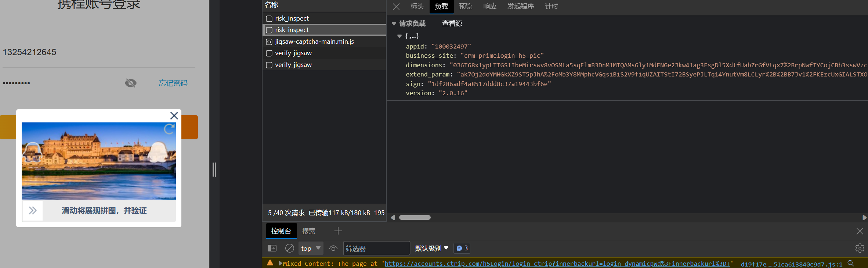The height and width of the screenshot is (268, 868).
Task: Click the sign value in payload
Action: 489,84
